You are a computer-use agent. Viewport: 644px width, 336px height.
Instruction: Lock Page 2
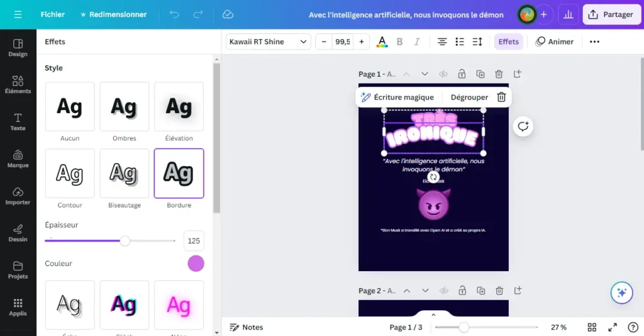pyautogui.click(x=462, y=291)
